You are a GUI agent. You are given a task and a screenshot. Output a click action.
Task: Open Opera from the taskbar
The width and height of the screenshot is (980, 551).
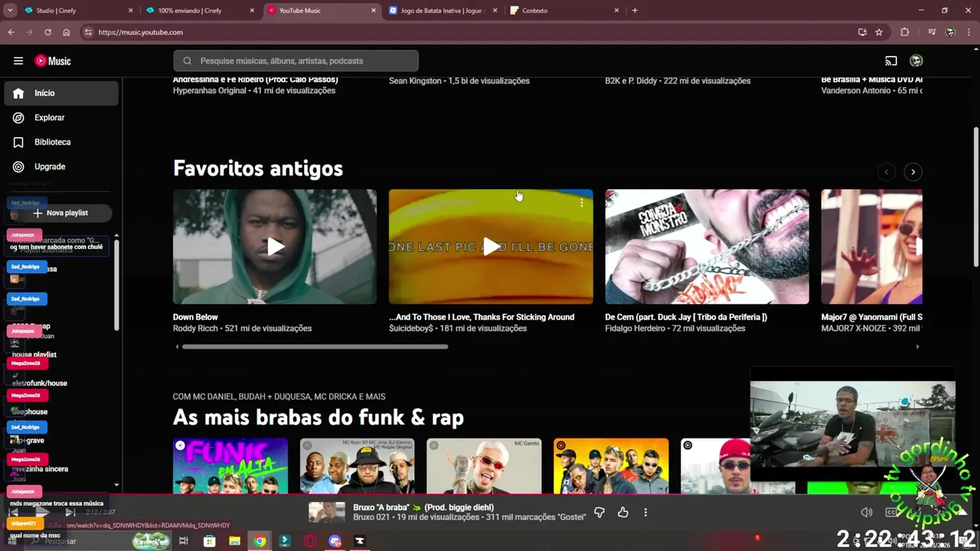310,541
